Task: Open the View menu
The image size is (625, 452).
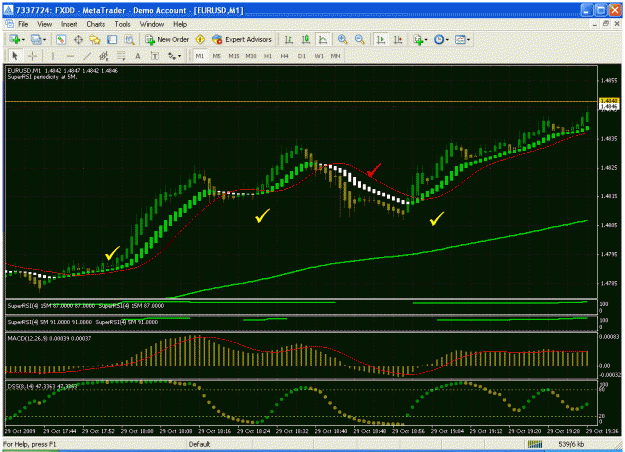Action: coord(45,24)
